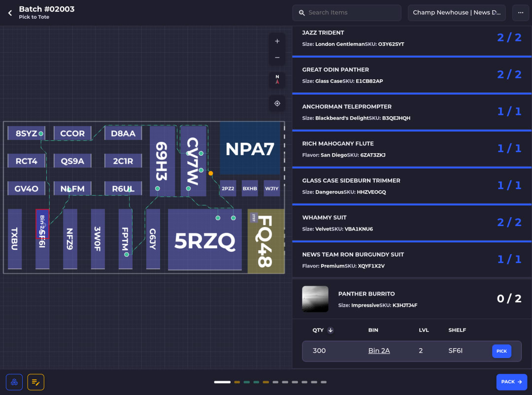Screen dimensions: 532x395
Task: Select the FQ48 zone on the map
Action: coord(266,241)
